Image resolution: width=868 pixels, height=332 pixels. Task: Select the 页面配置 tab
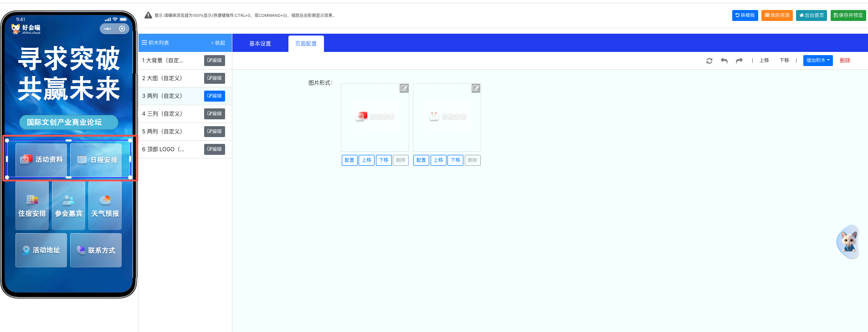[306, 44]
